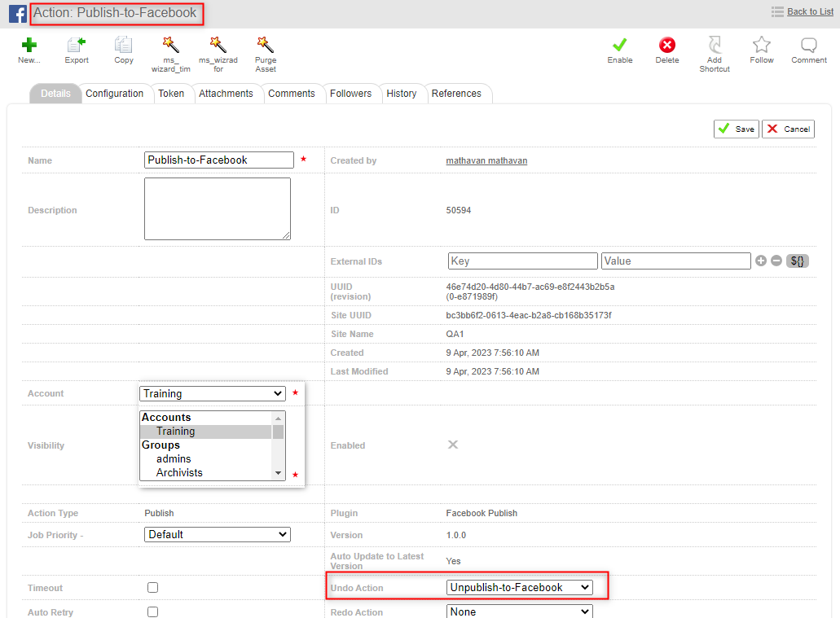Click the New... green plus icon
Viewport: 840px width, 618px height.
coord(29,45)
